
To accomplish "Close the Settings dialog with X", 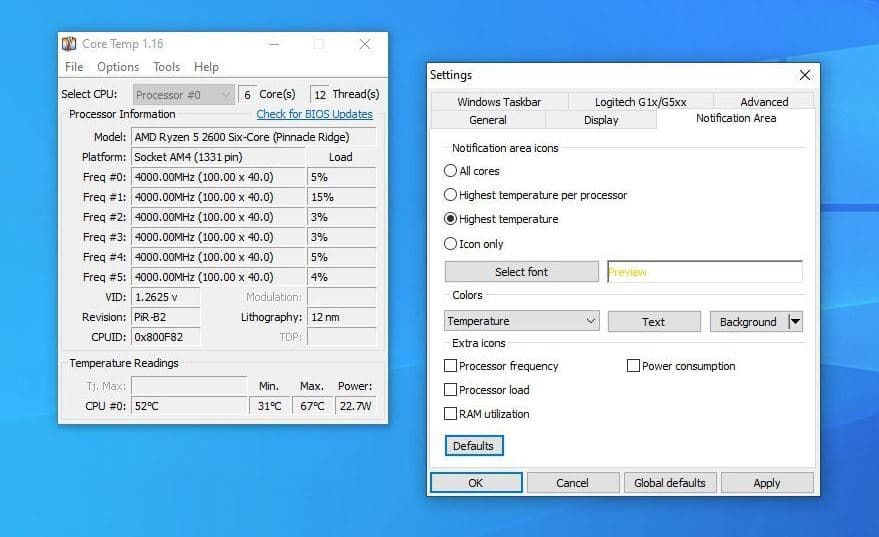I will [x=804, y=75].
